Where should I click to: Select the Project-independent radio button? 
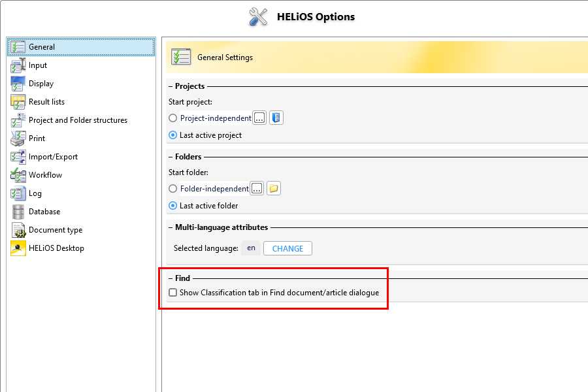[173, 118]
